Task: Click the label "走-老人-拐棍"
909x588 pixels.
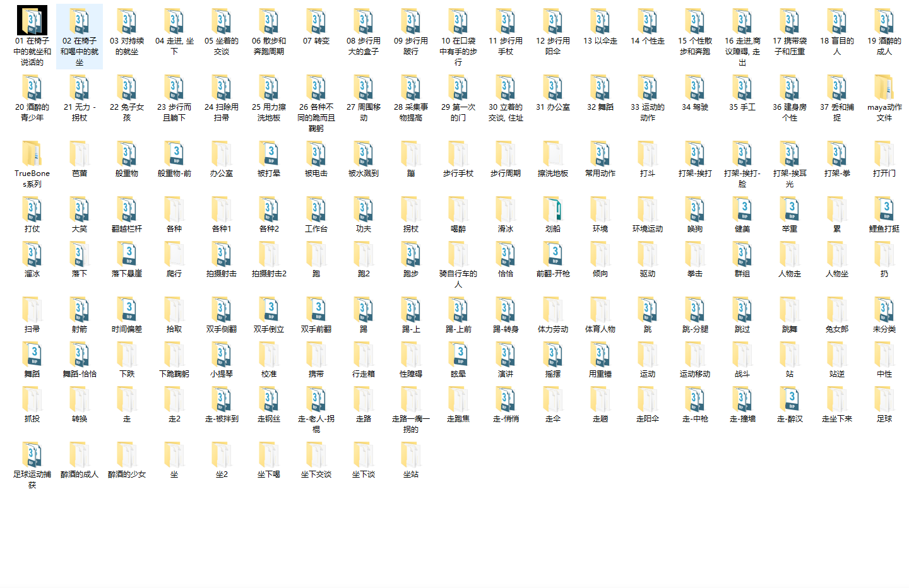Action: click(316, 424)
